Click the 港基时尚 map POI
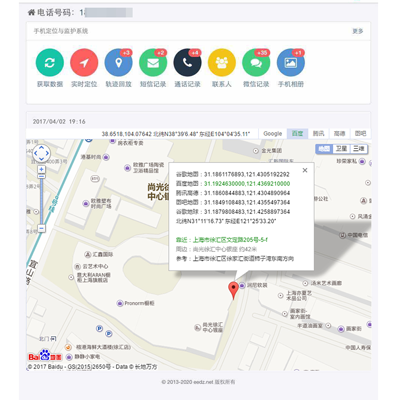The image size is (400, 400). (95, 157)
